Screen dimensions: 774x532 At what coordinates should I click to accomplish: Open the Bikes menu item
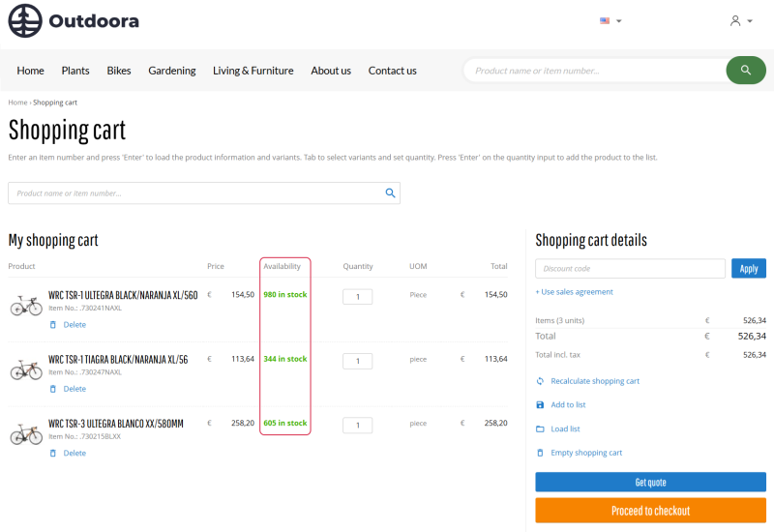[119, 71]
